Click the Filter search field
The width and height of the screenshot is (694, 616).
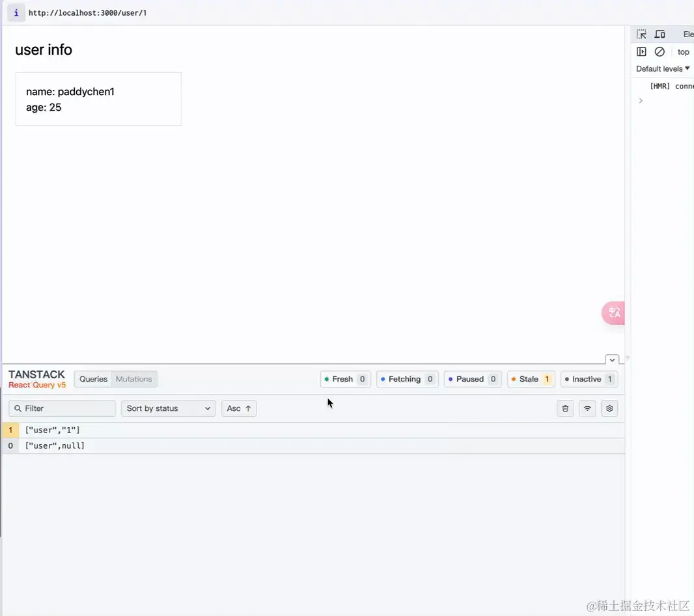click(62, 408)
